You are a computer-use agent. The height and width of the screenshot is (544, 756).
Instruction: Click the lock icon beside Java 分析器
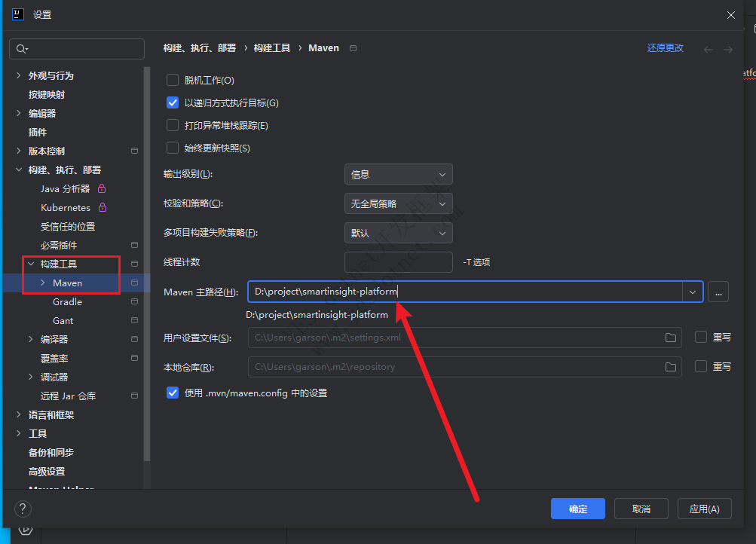[x=102, y=188]
